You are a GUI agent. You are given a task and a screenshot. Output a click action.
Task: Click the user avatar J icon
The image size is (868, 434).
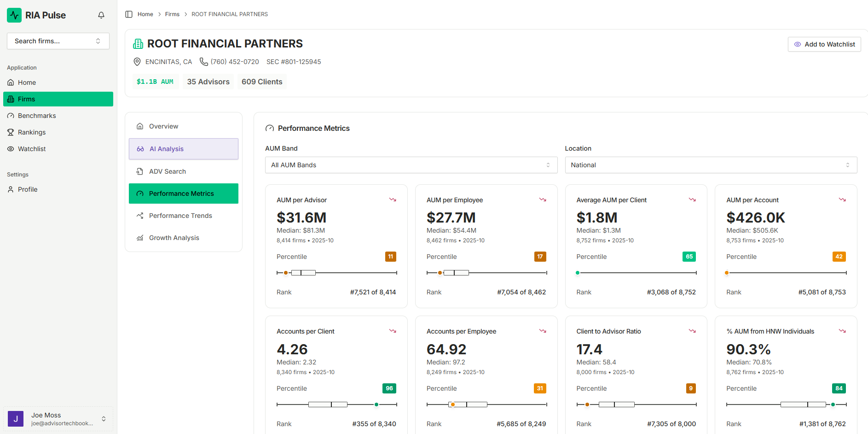click(16, 419)
